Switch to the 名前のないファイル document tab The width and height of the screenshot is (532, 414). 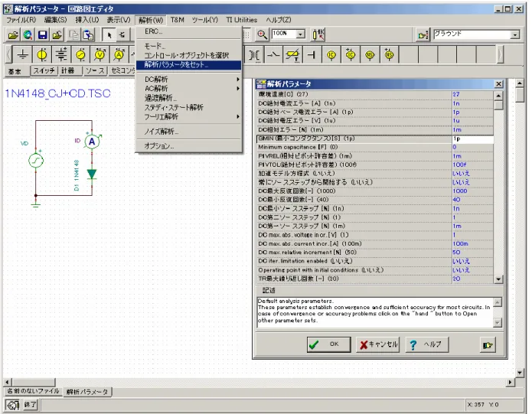(33, 391)
